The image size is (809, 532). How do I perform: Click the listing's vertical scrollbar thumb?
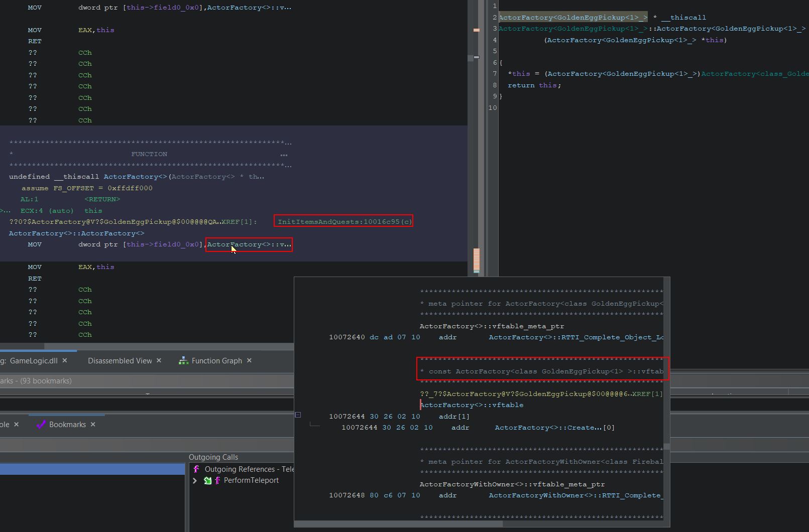pos(471,58)
